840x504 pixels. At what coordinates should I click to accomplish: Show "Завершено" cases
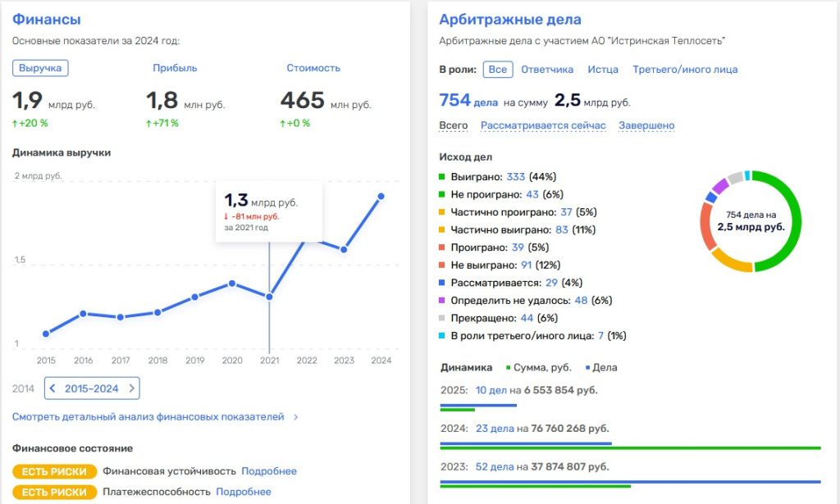point(646,125)
